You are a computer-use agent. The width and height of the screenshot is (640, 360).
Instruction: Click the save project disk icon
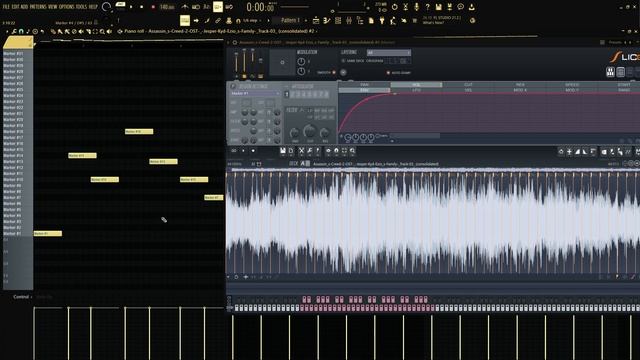click(x=438, y=7)
